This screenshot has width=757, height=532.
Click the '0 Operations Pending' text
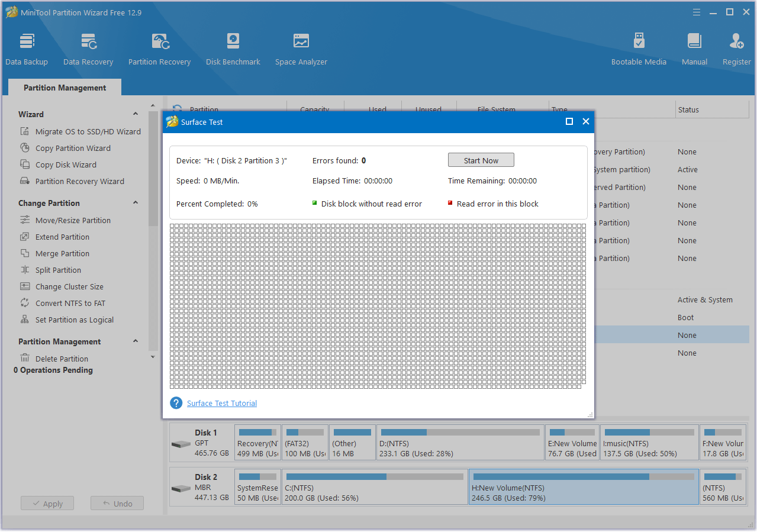53,370
